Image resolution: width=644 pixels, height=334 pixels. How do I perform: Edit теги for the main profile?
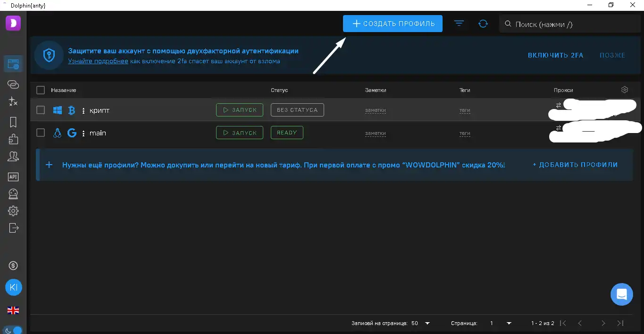(465, 134)
